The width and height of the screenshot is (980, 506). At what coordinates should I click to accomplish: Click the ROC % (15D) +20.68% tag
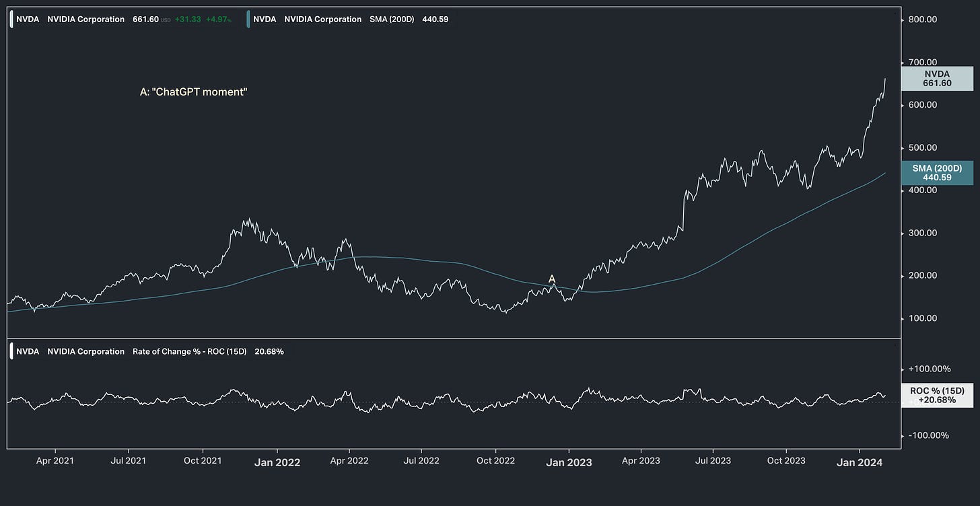(x=937, y=396)
